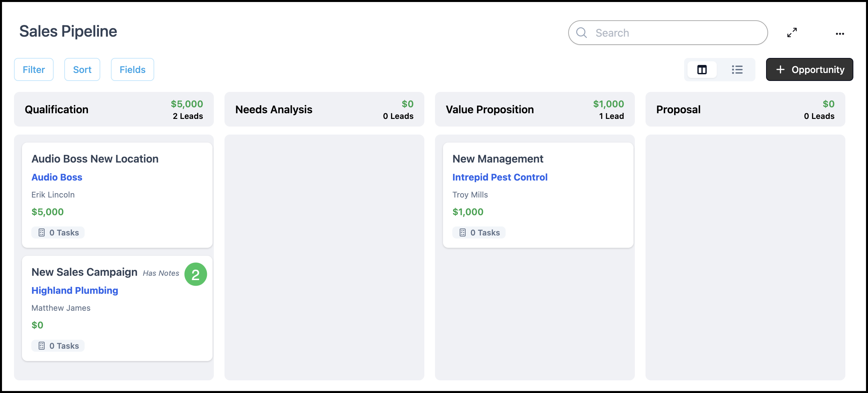
Task: Click the expand fullscreen arrows icon
Action: [x=792, y=33]
